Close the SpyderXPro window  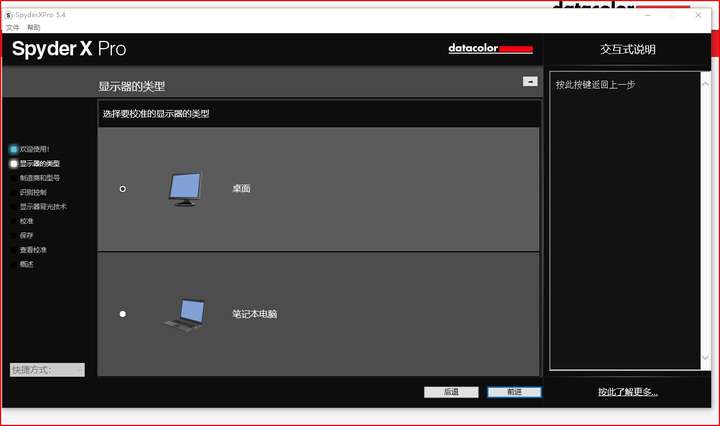[698, 15]
